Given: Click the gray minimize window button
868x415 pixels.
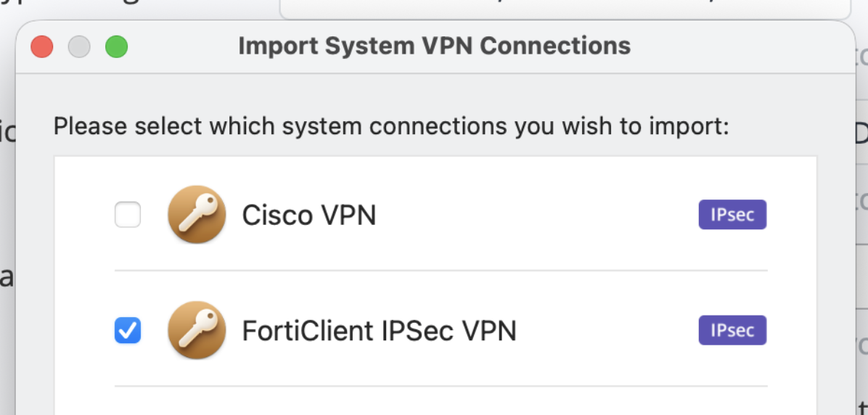Looking at the screenshot, I should point(79,47).
